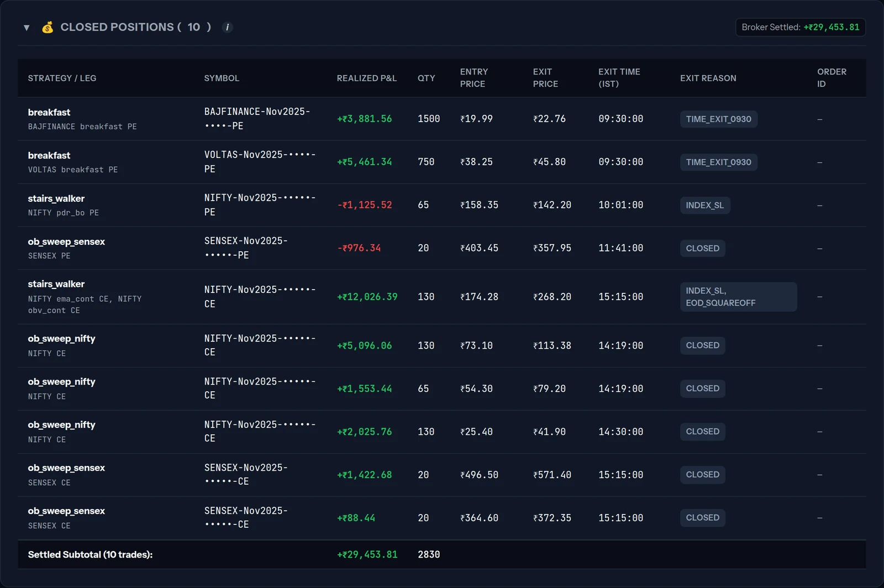884x588 pixels.
Task: Click P&L value +₹5,096.06
Action: (365, 345)
